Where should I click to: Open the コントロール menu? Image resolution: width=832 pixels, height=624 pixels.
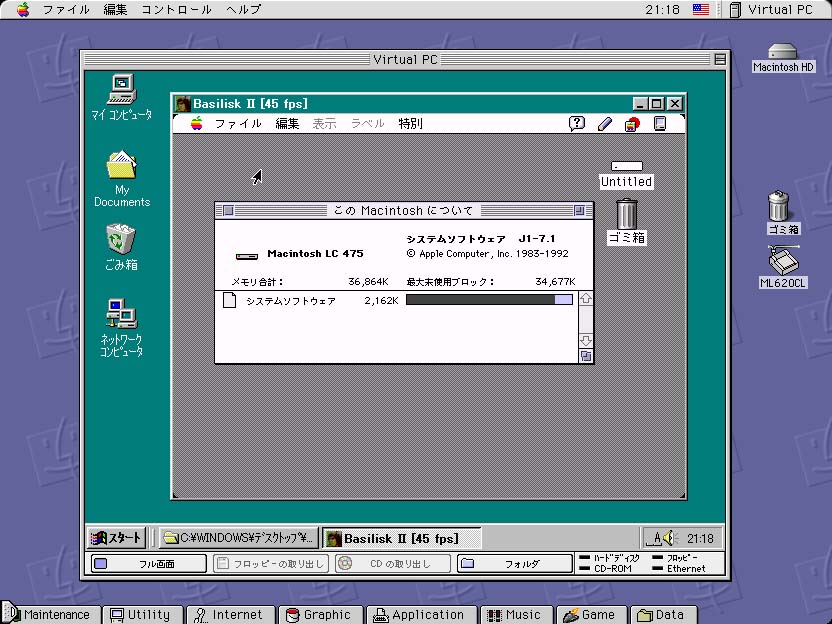(x=177, y=10)
